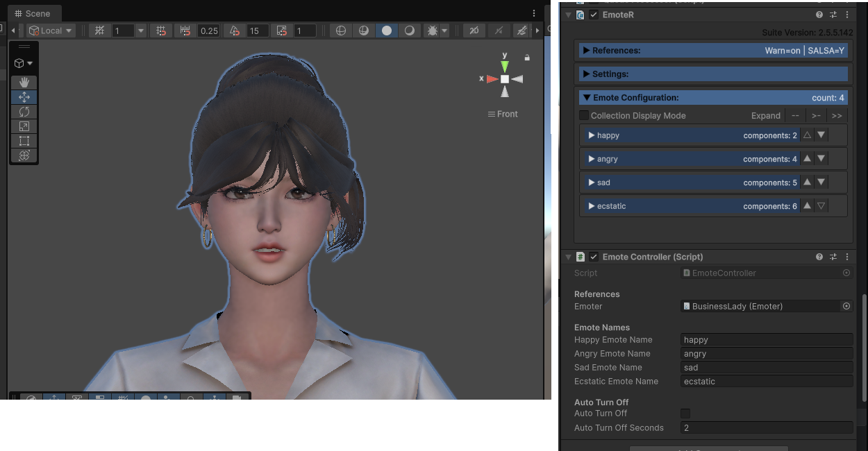Select the Hand view tool
The image size is (868, 451).
24,83
